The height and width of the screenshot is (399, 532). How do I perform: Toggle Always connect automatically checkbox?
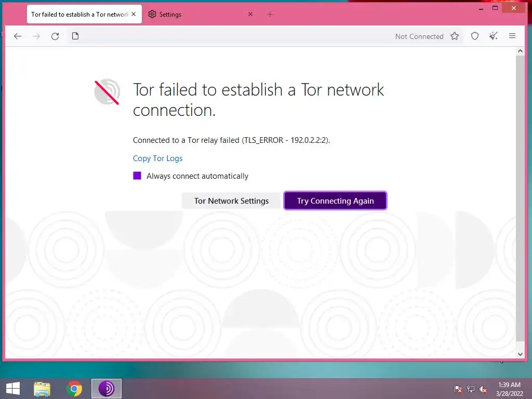[x=137, y=176]
